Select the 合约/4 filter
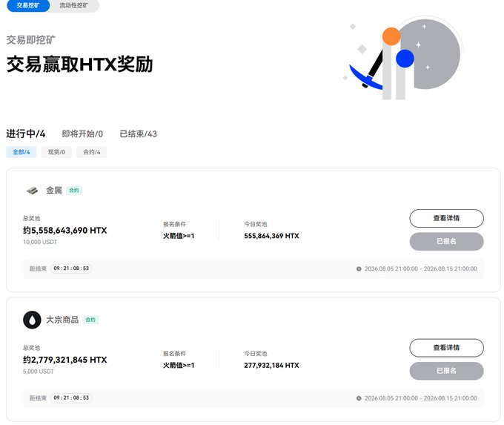 click(x=92, y=152)
